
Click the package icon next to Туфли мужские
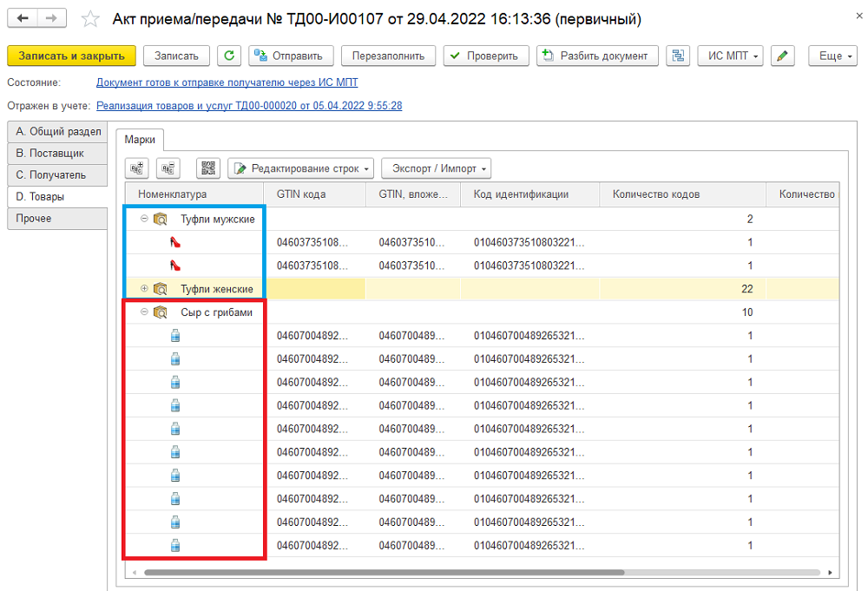point(161,220)
